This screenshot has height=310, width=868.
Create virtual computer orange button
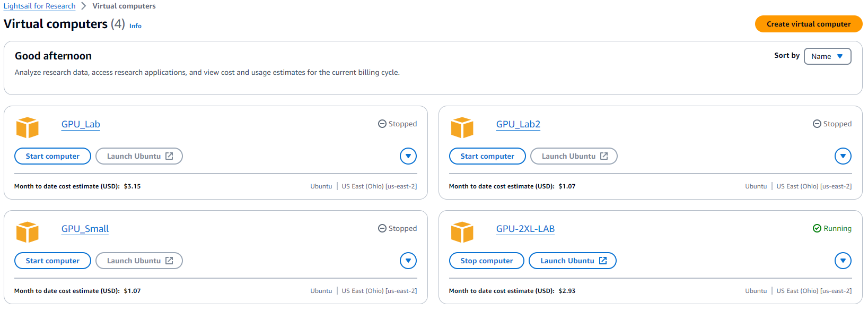click(x=809, y=24)
